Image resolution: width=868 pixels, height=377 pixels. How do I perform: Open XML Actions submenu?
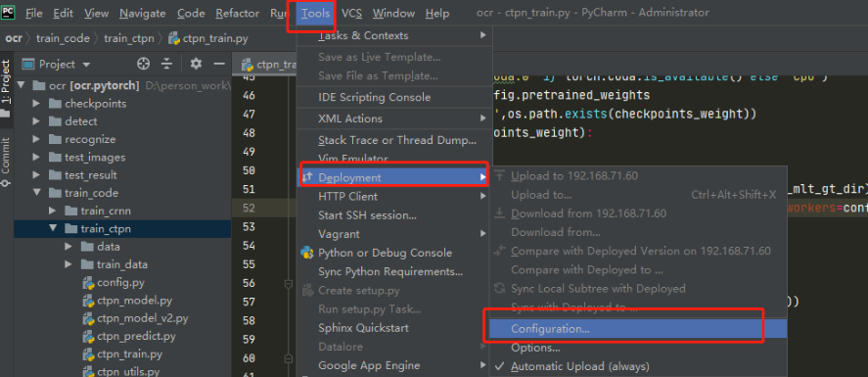tap(394, 118)
